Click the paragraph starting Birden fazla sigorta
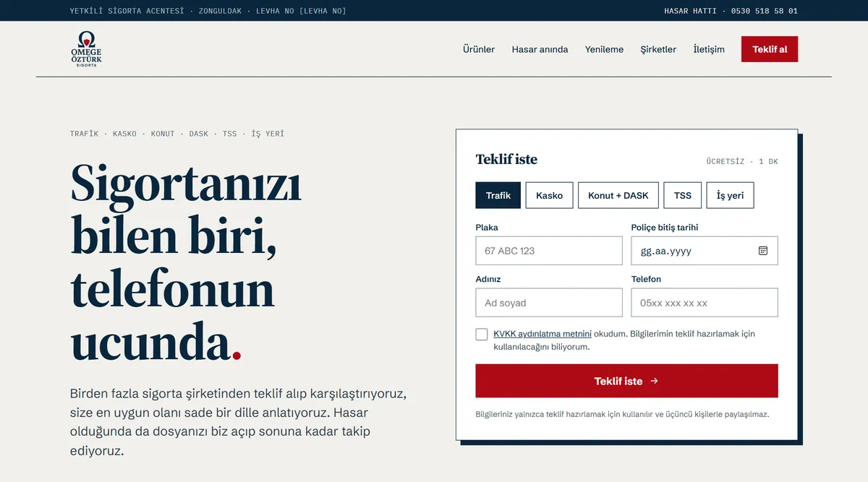This screenshot has height=482, width=868. [x=239, y=423]
